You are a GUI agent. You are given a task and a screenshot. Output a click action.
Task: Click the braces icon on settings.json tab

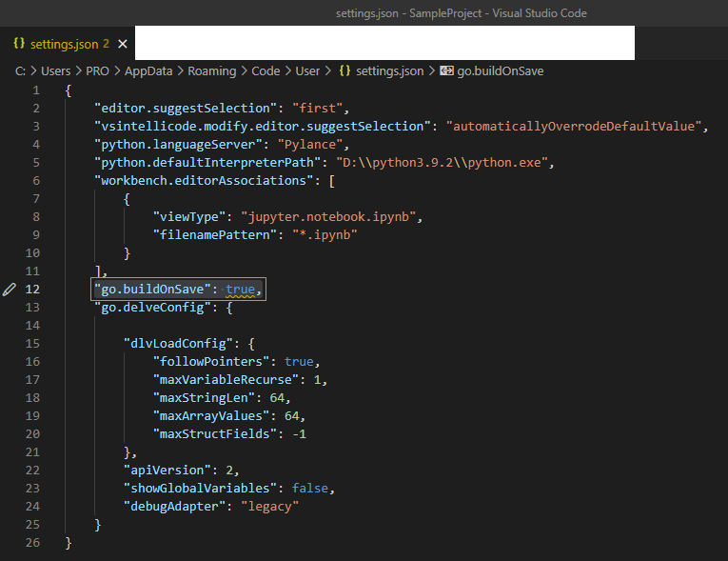coord(19,43)
